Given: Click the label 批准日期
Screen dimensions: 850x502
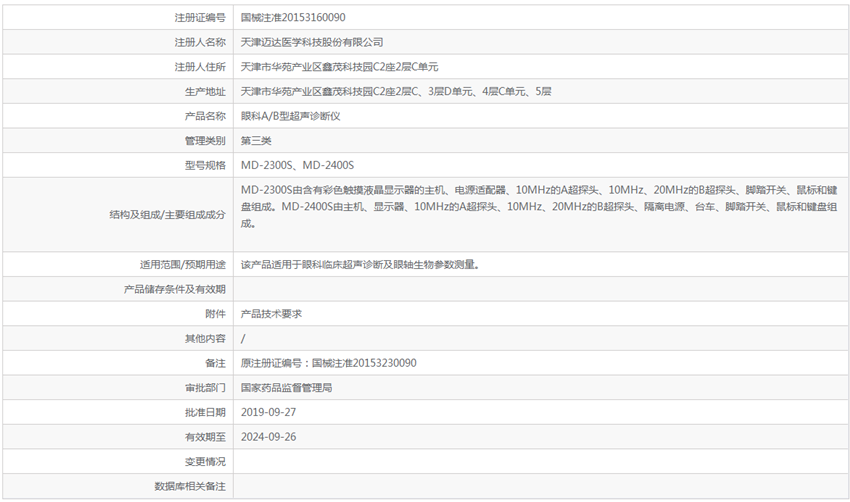Looking at the screenshot, I should coord(205,413).
